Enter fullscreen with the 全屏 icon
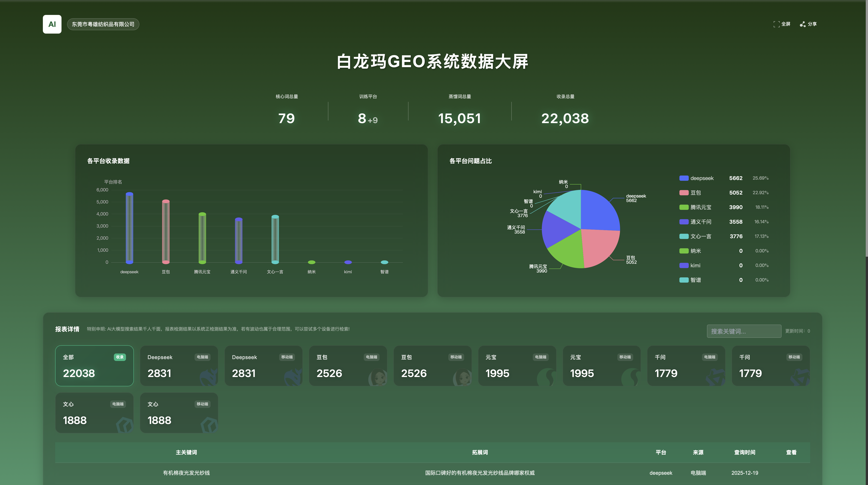 point(776,24)
